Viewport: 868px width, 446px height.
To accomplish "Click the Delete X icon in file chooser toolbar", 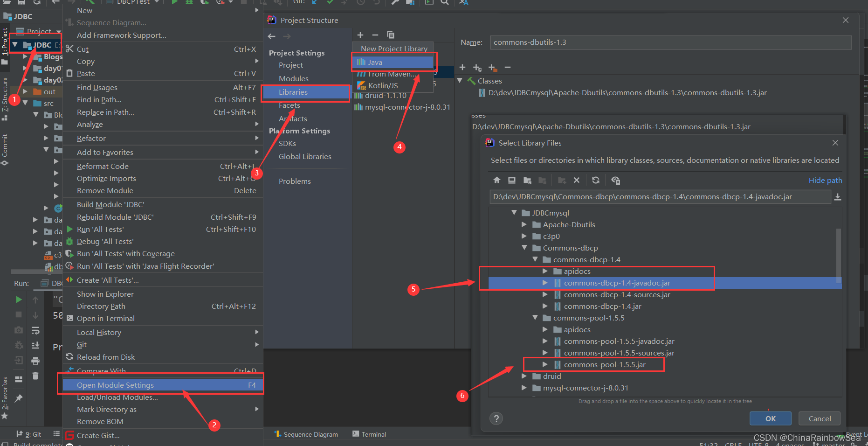I will tap(577, 180).
